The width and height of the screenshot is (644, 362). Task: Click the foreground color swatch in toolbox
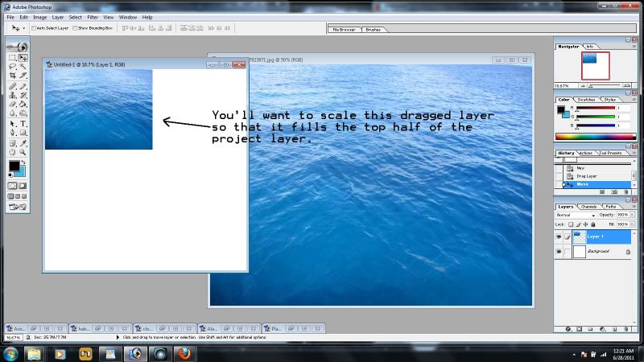click(x=14, y=166)
